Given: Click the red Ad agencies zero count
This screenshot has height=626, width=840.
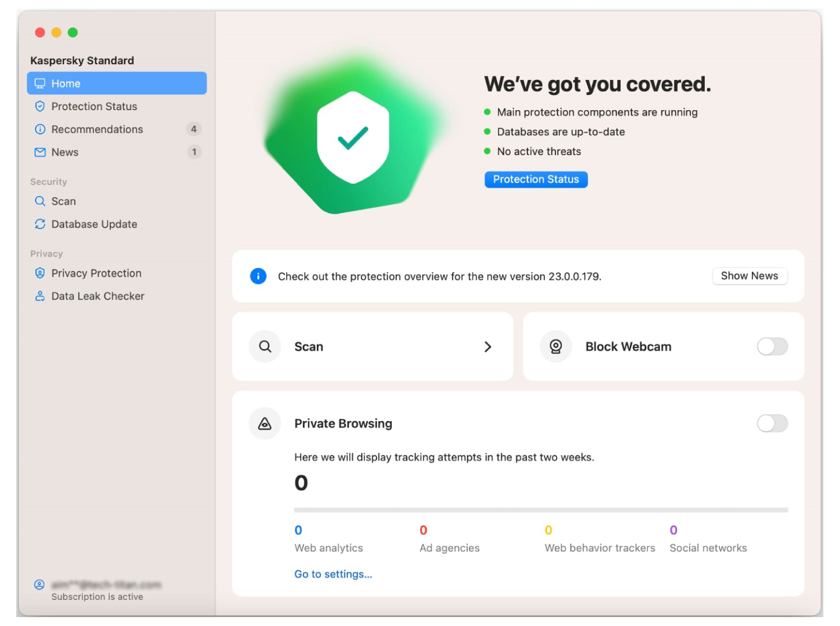Looking at the screenshot, I should [423, 530].
